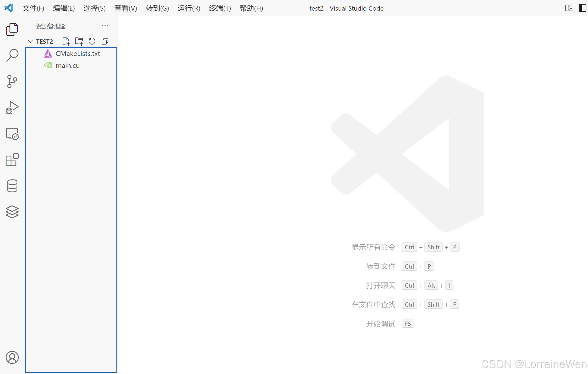Collapse all folders in explorer
Image resolution: width=588 pixels, height=374 pixels.
(x=105, y=41)
